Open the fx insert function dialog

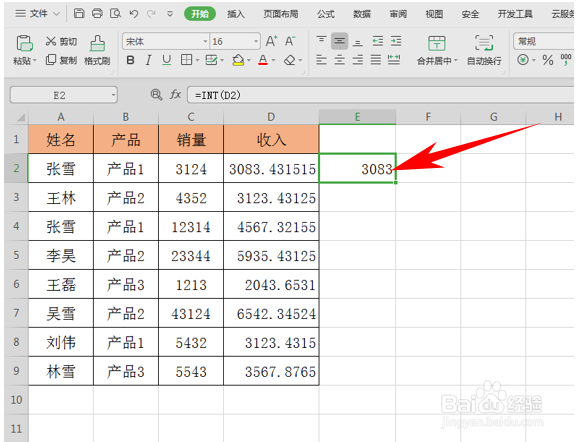pyautogui.click(x=175, y=95)
